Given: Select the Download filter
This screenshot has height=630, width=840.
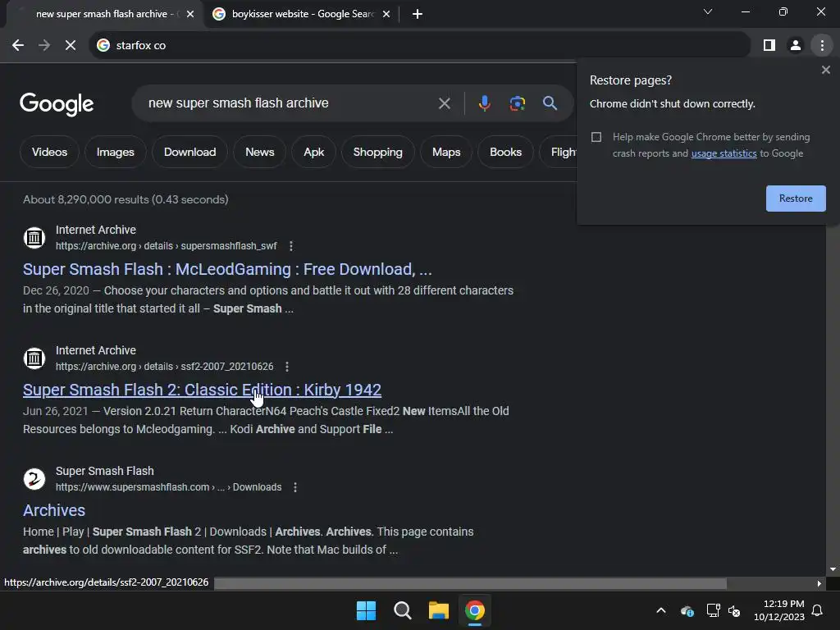Looking at the screenshot, I should click(189, 152).
